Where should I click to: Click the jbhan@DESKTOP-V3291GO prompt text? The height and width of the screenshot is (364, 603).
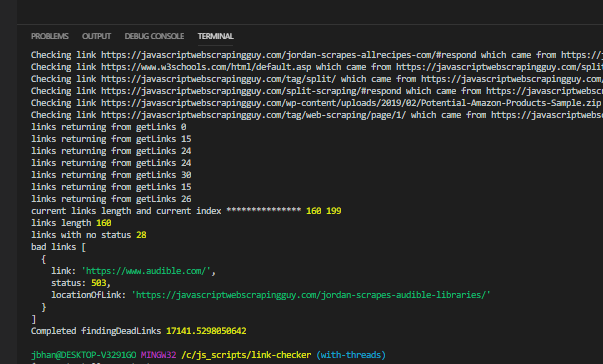(x=83, y=355)
